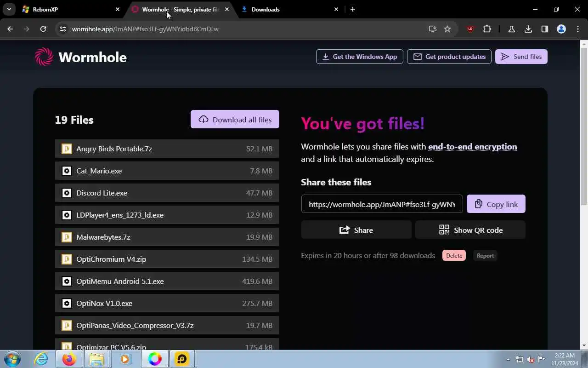The width and height of the screenshot is (588, 368).
Task: Follow the end-to-end encryption link
Action: pos(472,147)
